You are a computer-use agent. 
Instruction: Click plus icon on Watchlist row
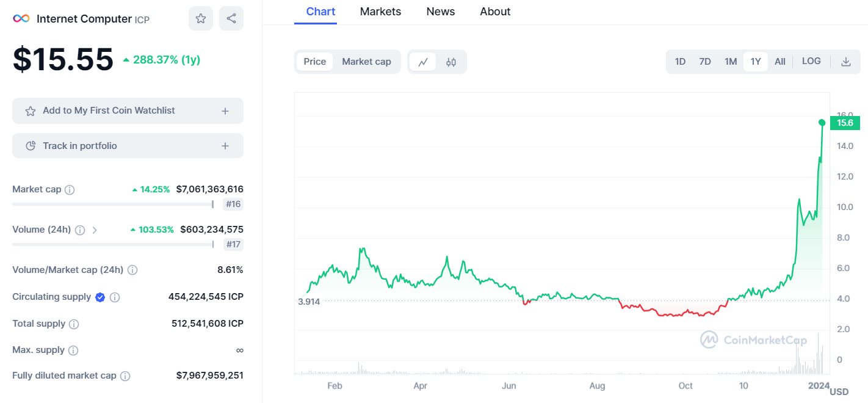click(225, 111)
